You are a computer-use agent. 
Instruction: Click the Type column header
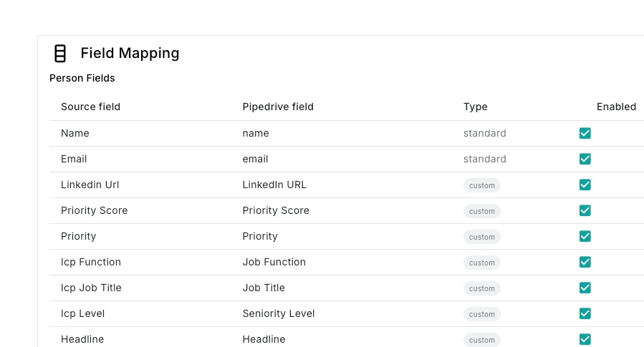(x=475, y=107)
